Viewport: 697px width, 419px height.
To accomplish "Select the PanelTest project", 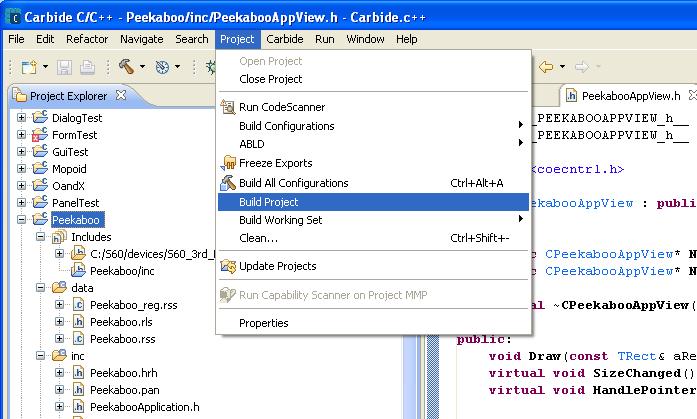I will (x=76, y=203).
